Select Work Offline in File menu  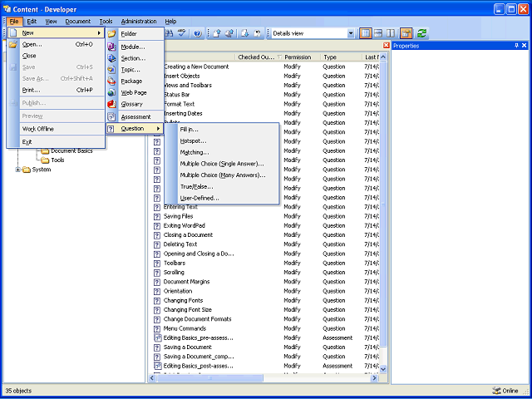click(56, 129)
